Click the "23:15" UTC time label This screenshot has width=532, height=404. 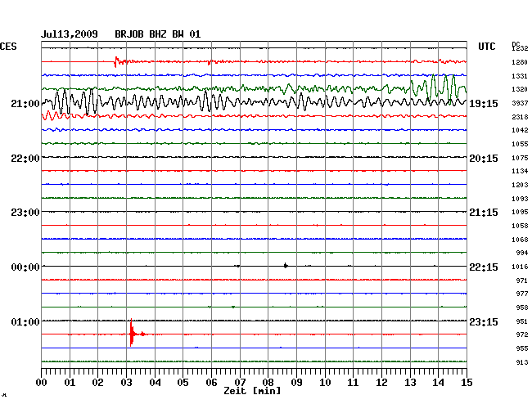484,321
